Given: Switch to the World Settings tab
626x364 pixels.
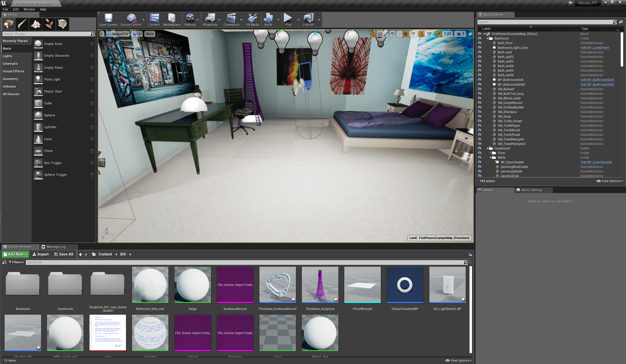Looking at the screenshot, I should tap(532, 190).
